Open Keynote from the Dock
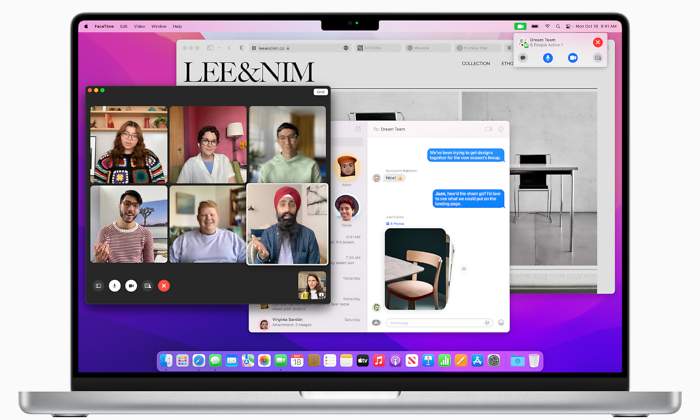700x420 pixels. click(x=428, y=361)
